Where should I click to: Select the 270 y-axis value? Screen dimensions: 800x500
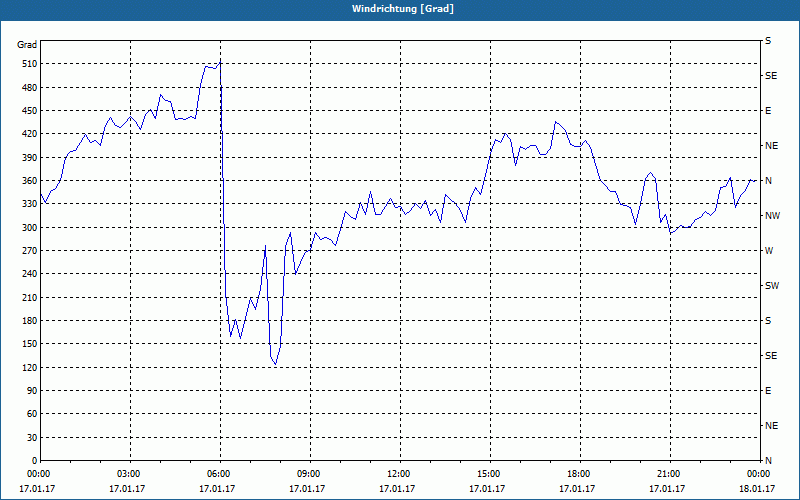(x=29, y=251)
